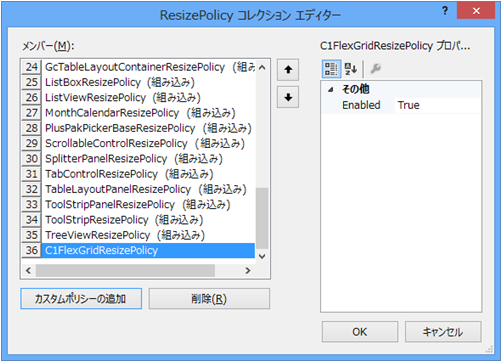
Task: Select TableLayoutPanelResizePolicy member
Action: click(x=148, y=190)
